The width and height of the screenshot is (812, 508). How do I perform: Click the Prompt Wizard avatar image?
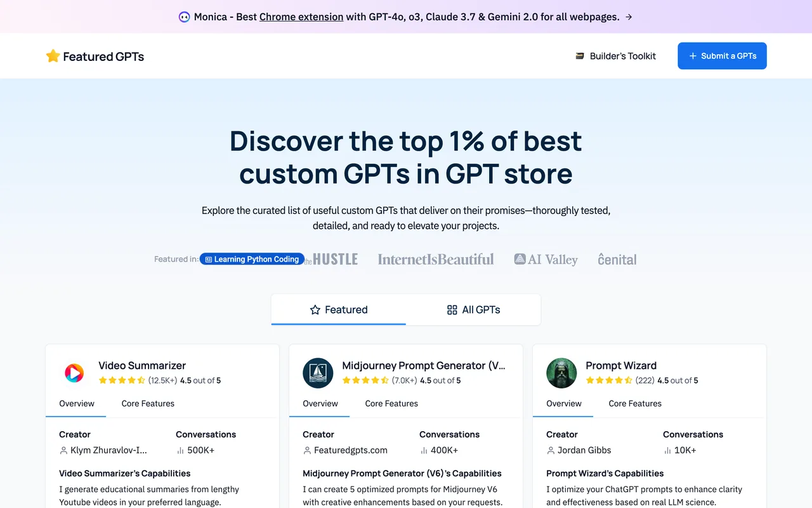(x=561, y=373)
